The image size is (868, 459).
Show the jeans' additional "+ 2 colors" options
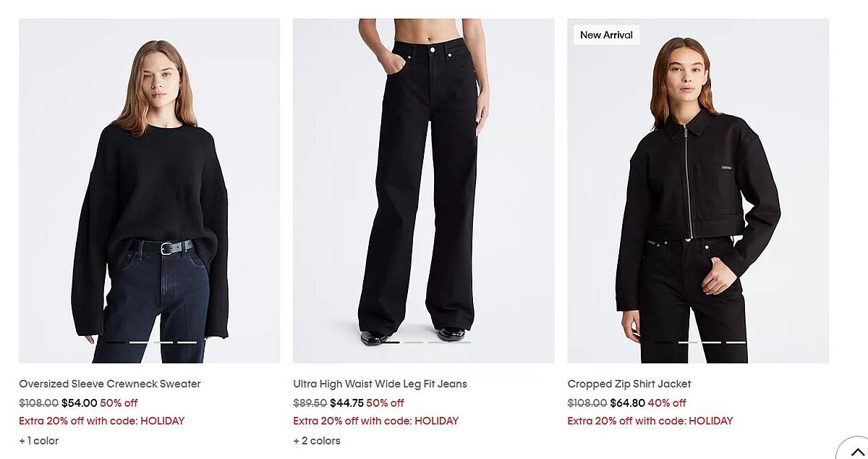(x=317, y=440)
